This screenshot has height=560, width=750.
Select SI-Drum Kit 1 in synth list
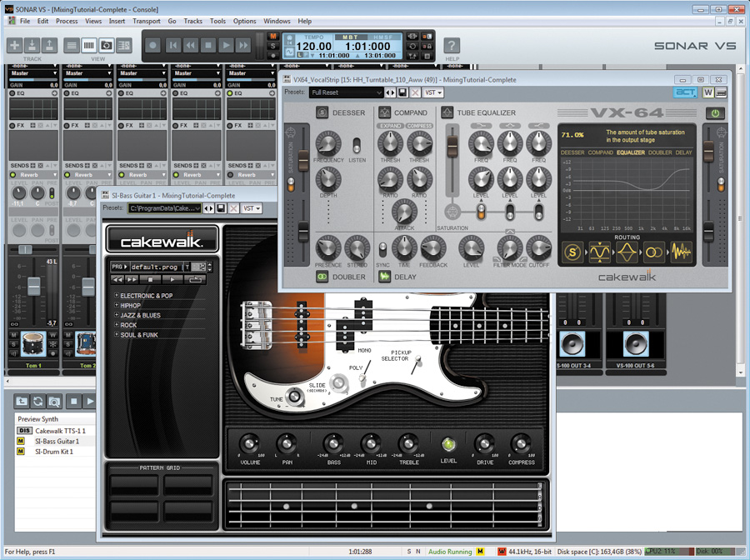pos(53,452)
